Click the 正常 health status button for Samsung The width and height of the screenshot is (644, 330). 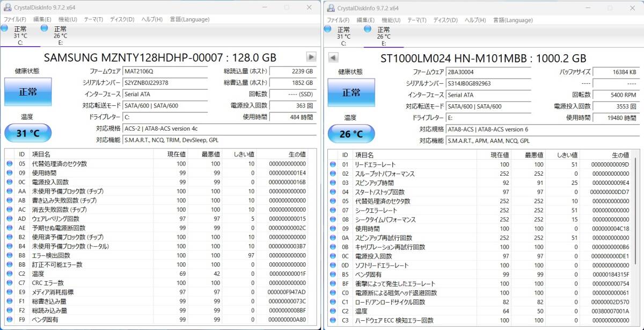pos(28,91)
